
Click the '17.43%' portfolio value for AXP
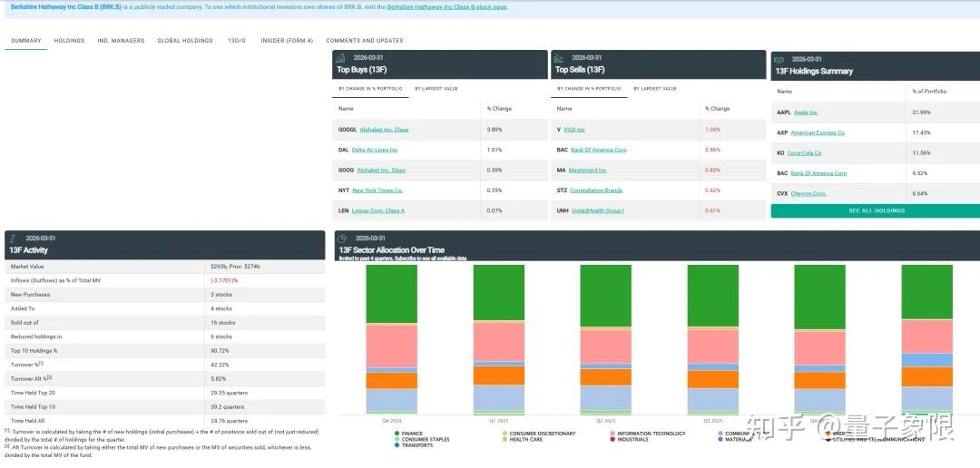click(x=921, y=133)
